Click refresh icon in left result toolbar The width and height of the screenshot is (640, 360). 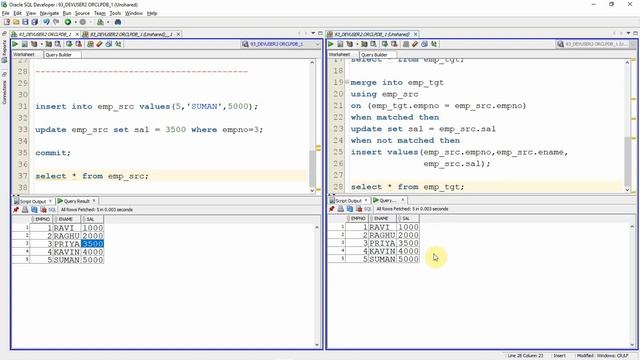coord(34,210)
